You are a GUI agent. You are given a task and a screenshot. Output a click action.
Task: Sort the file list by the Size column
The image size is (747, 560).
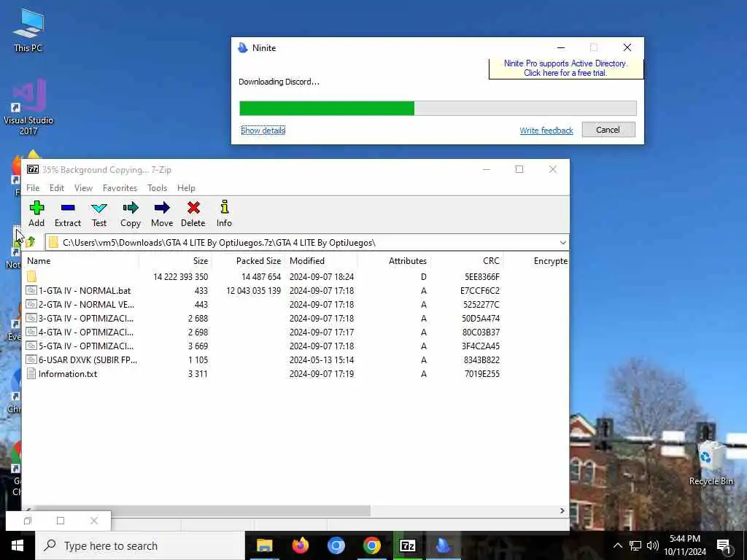[x=175, y=261]
